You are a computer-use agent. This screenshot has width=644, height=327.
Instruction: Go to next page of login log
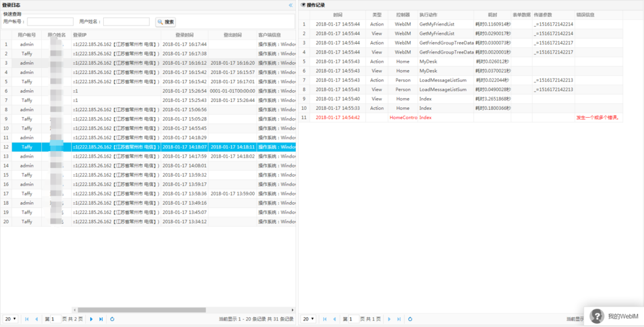pos(91,318)
